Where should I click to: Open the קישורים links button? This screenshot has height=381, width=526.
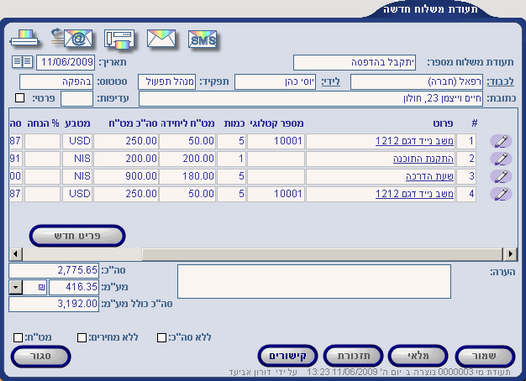(x=288, y=356)
